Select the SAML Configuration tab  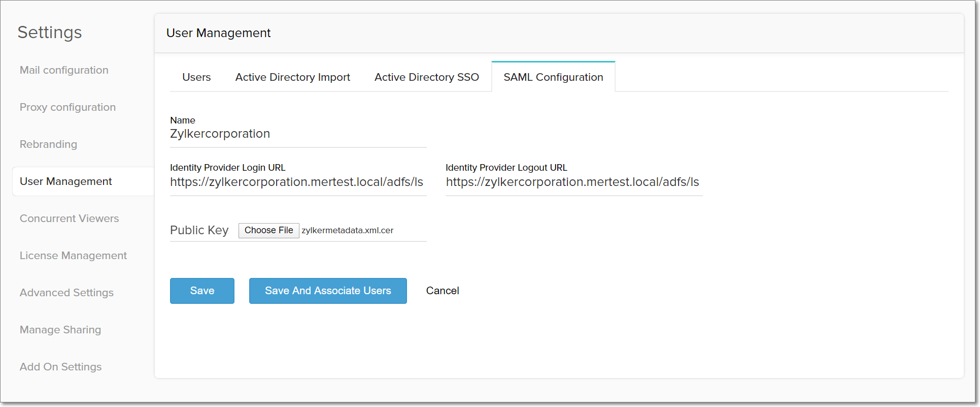pos(553,77)
